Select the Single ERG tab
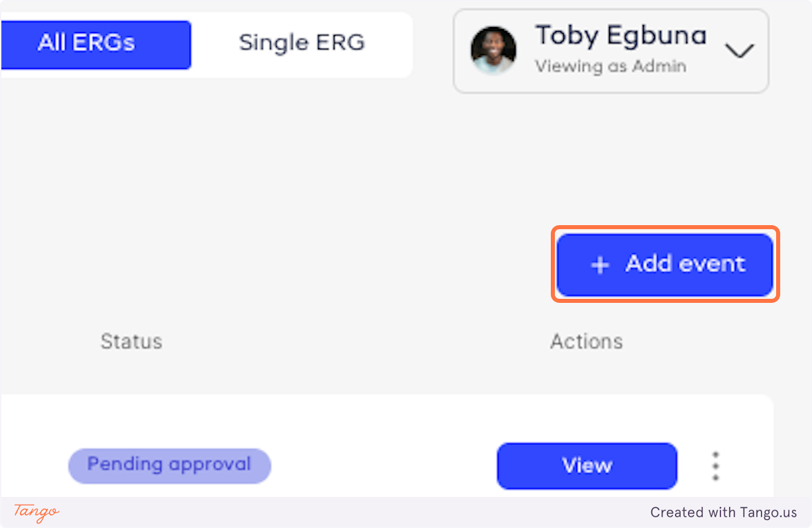Screen dimensions: 812x528 (301, 44)
